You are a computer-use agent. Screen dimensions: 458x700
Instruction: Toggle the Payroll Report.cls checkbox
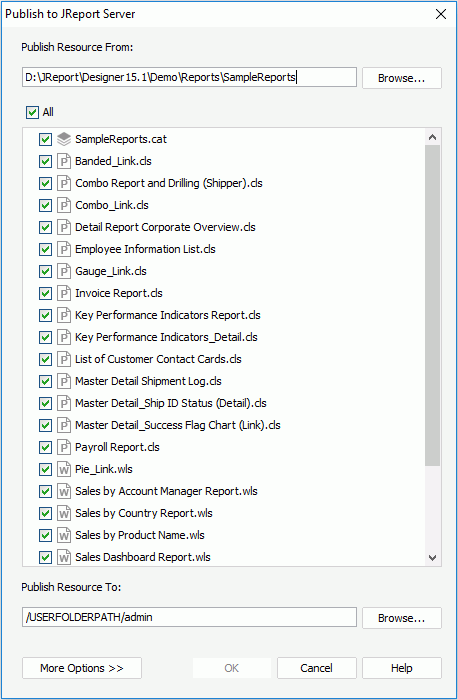[x=45, y=447]
